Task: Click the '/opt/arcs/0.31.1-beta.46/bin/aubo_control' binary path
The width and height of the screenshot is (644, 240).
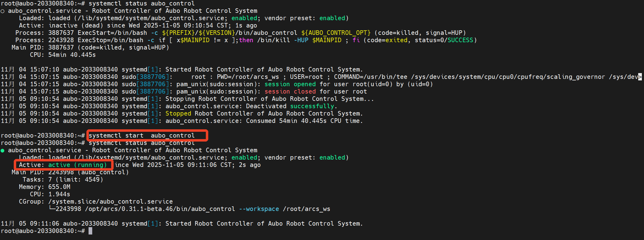Action: (x=160, y=209)
